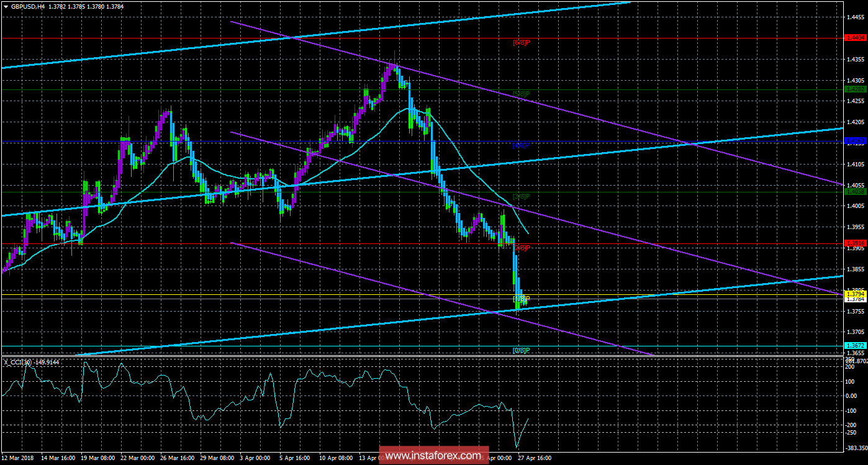Viewport: 868px width, 465px height.
Task: Click the 1.3955 price scale value
Action: point(856,227)
